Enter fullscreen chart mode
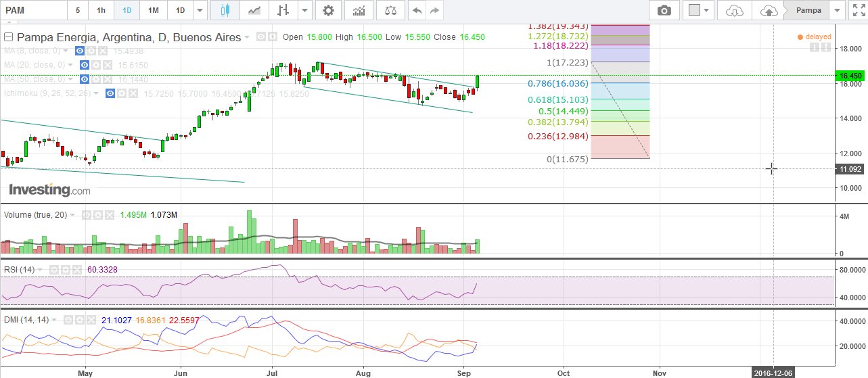 point(858,10)
